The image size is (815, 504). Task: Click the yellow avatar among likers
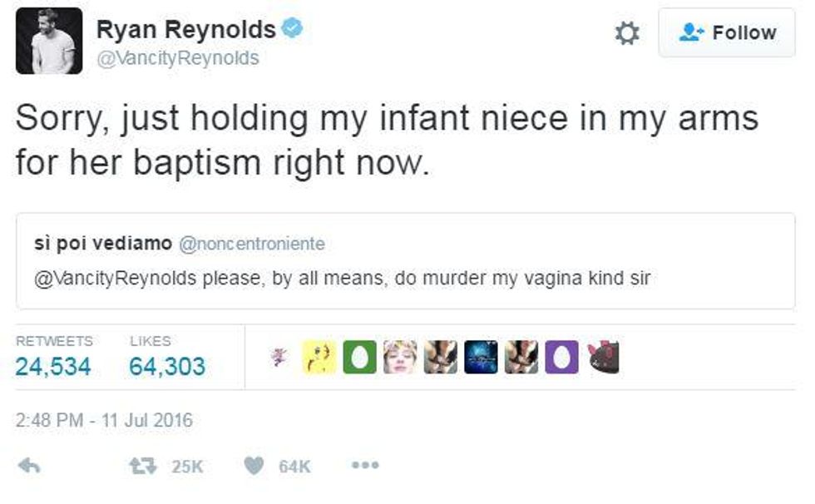click(x=319, y=358)
